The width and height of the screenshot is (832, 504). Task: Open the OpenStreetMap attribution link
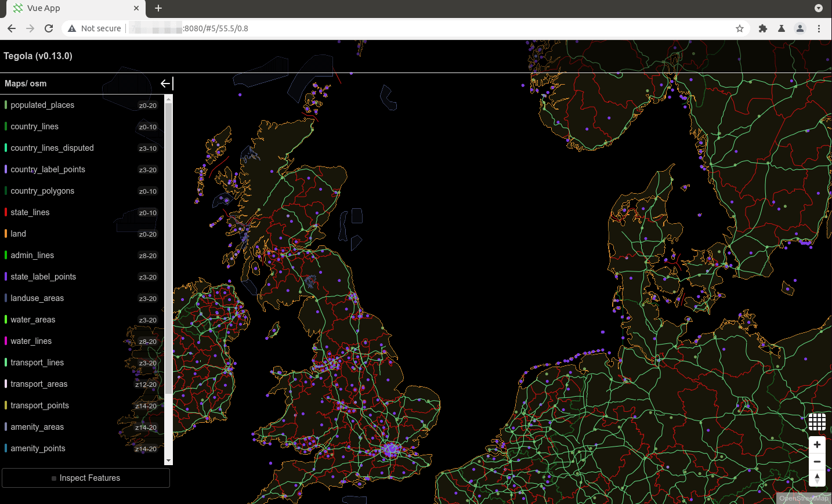804,498
